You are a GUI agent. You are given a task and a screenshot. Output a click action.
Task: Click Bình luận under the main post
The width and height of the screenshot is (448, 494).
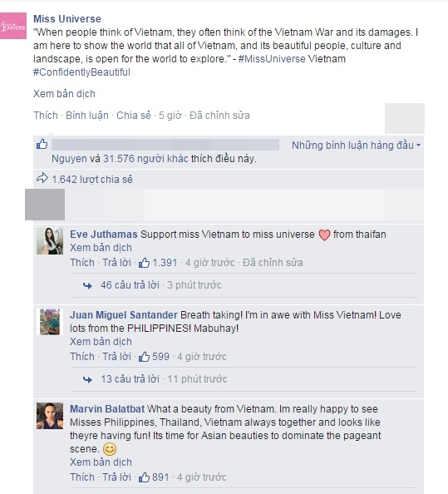pyautogui.click(x=87, y=116)
